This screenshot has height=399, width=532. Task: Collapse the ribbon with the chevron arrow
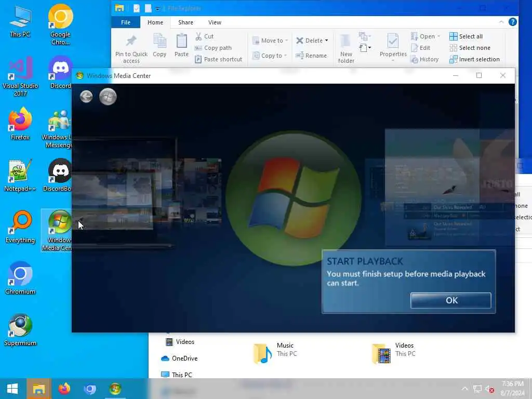(501, 22)
